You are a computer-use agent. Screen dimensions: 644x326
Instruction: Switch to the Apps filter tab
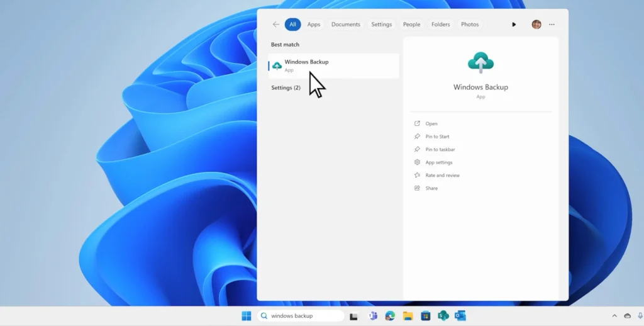[x=314, y=25]
